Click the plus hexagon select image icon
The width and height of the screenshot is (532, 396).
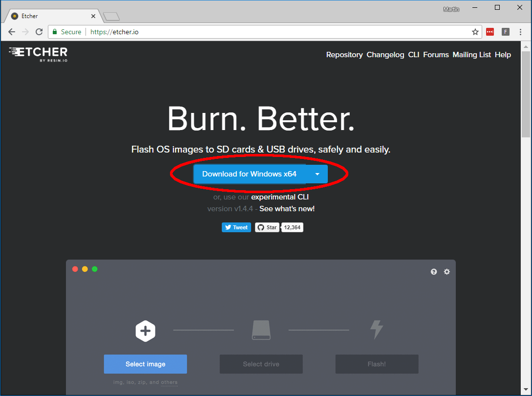pos(145,331)
